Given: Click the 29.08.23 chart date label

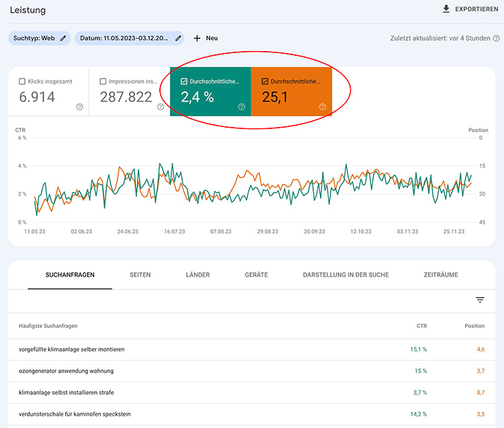Looking at the screenshot, I should pyautogui.click(x=267, y=231).
